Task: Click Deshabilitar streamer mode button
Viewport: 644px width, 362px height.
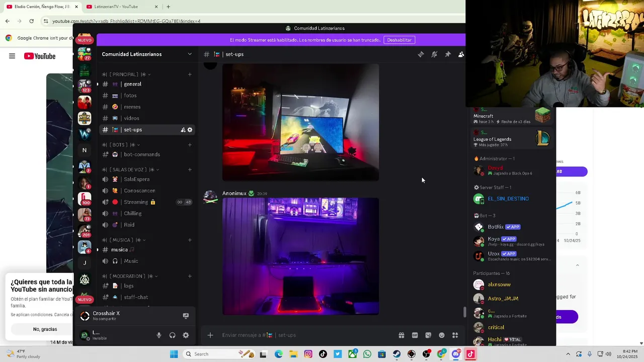Action: (399, 40)
